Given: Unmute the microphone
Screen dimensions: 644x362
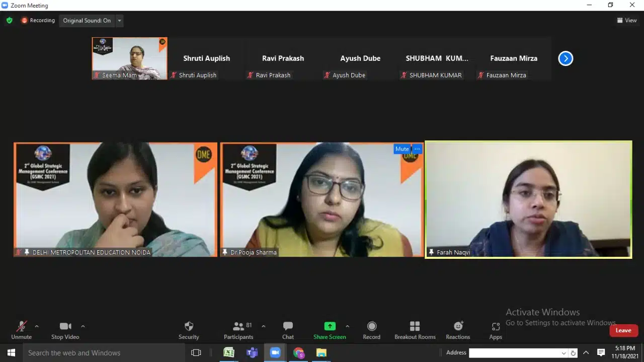Looking at the screenshot, I should (x=21, y=327).
